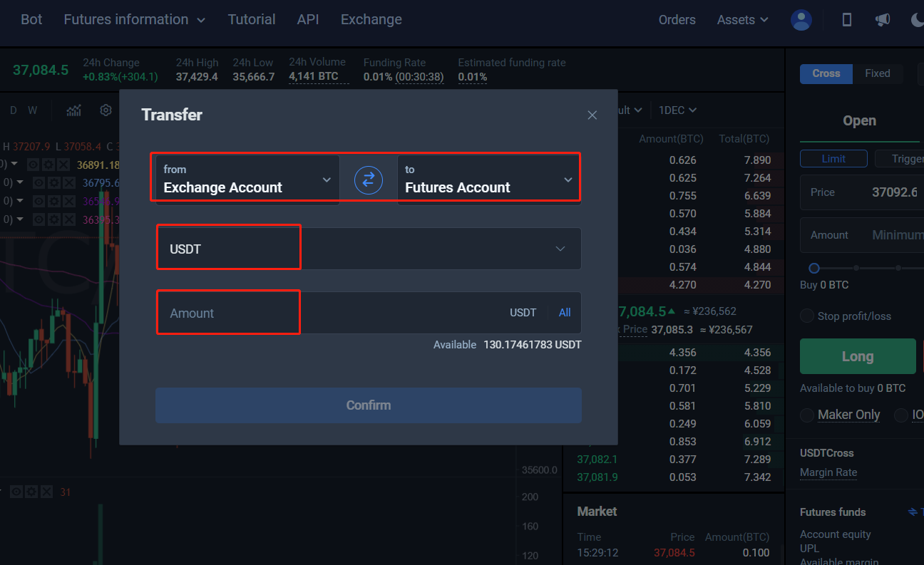The width and height of the screenshot is (924, 565).
Task: Open chart settings gear icon
Action: pos(106,110)
